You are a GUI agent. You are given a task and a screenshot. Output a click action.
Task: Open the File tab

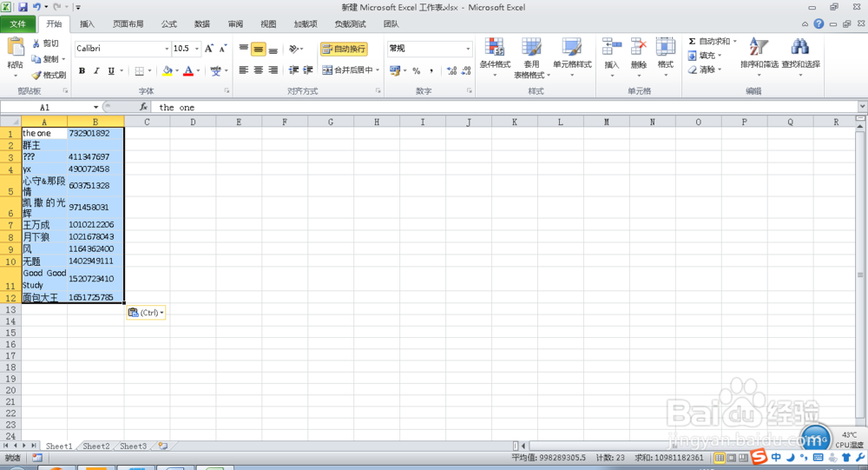pyautogui.click(x=17, y=23)
